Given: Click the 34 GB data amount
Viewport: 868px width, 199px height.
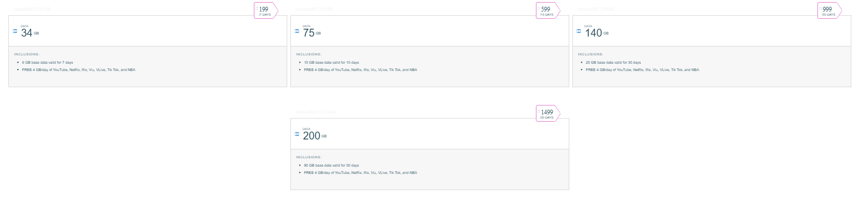Looking at the screenshot, I should (x=30, y=32).
